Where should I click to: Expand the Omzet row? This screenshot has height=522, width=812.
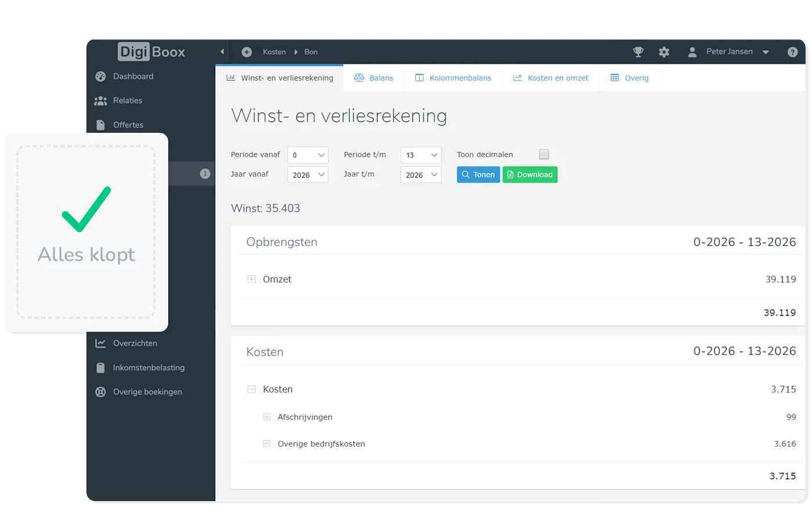(x=251, y=280)
